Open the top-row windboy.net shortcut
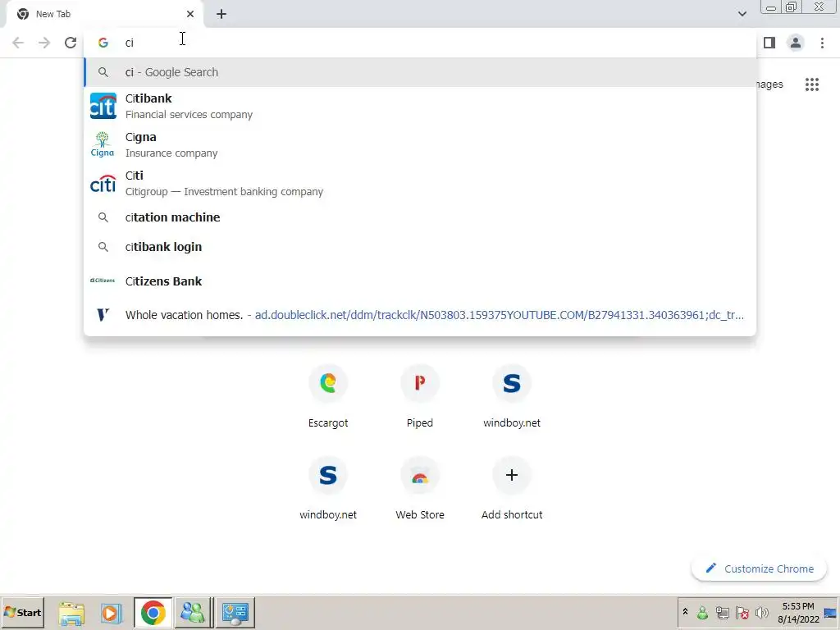Viewport: 840px width, 630px height. click(x=512, y=397)
